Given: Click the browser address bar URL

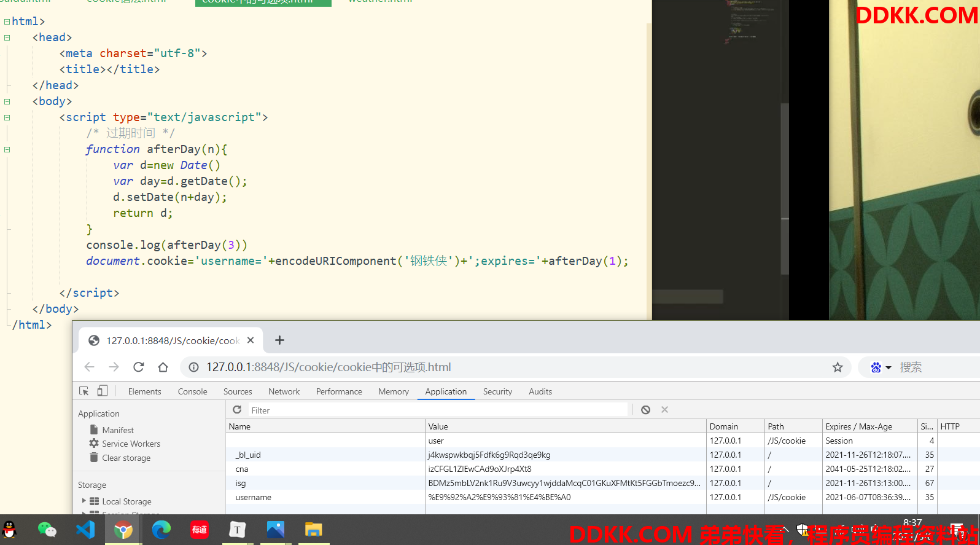Looking at the screenshot, I should (329, 367).
